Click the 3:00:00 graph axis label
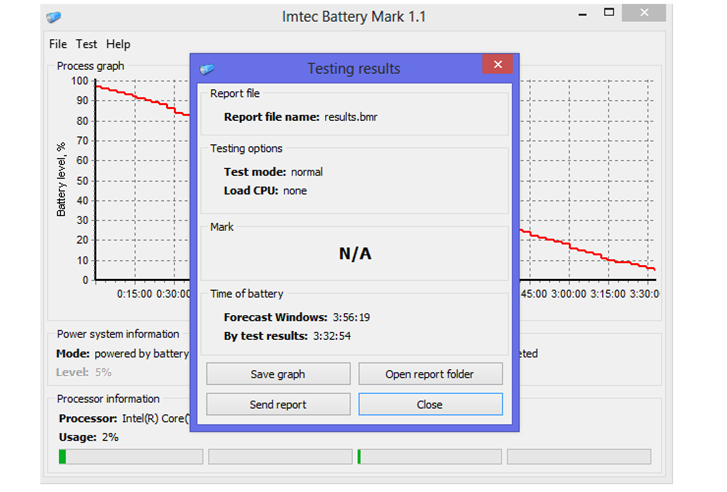727x492 pixels. click(x=568, y=294)
